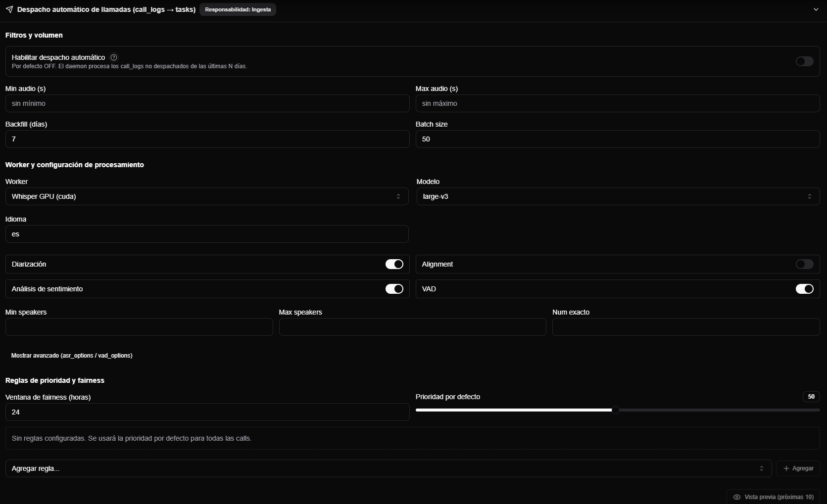Open the Worker dropdown Whisper GPU (cuda)
Screen dimensions: 827x504
coord(207,196)
